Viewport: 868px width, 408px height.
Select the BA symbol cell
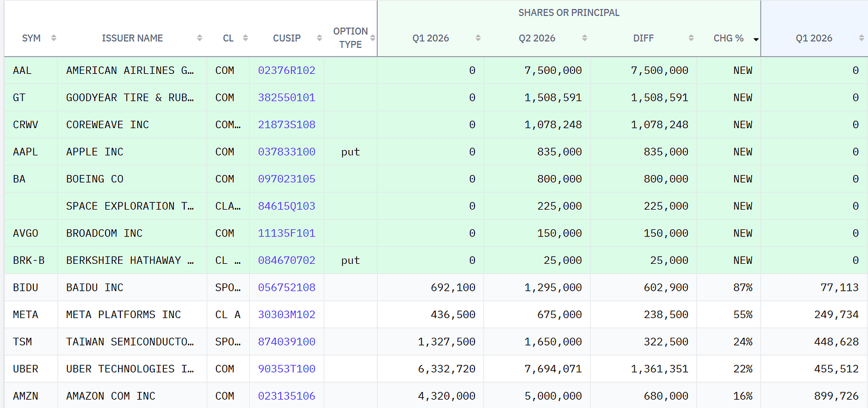(31, 179)
